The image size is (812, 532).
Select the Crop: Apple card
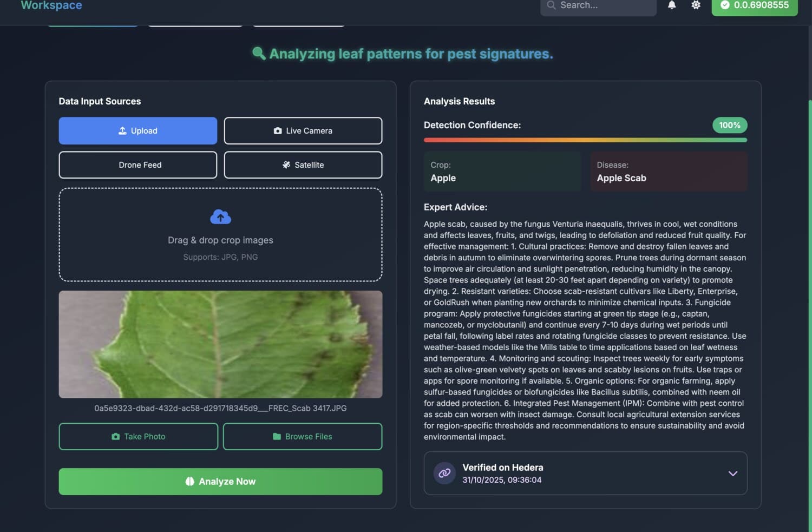click(x=502, y=172)
